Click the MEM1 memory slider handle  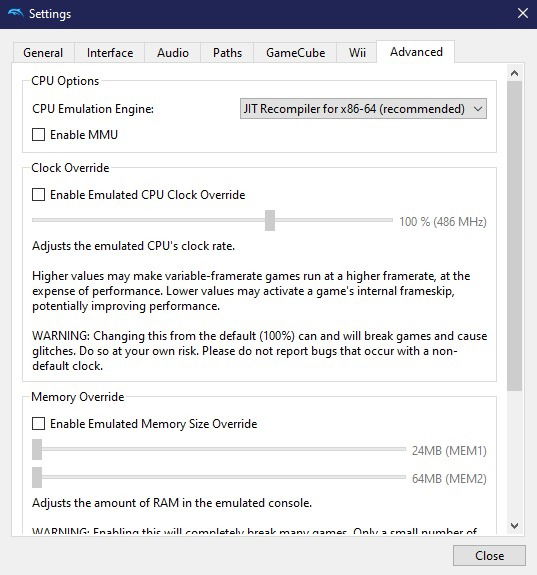[x=37, y=449]
